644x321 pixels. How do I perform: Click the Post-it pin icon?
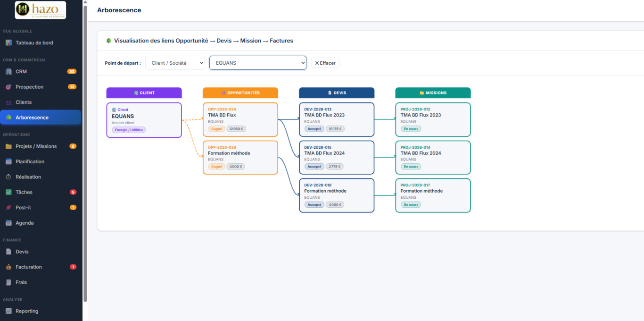click(8, 208)
